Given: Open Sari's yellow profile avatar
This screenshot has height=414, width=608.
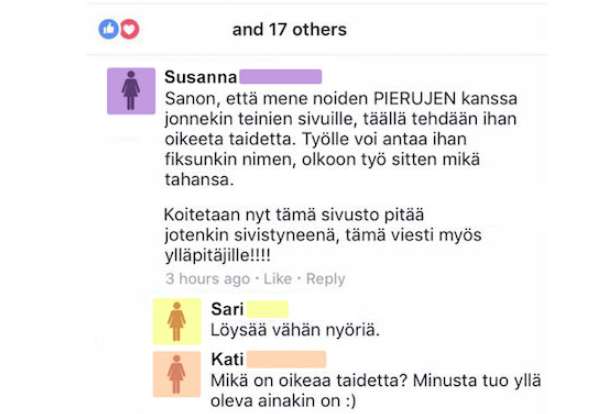Looking at the screenshot, I should point(177,322).
